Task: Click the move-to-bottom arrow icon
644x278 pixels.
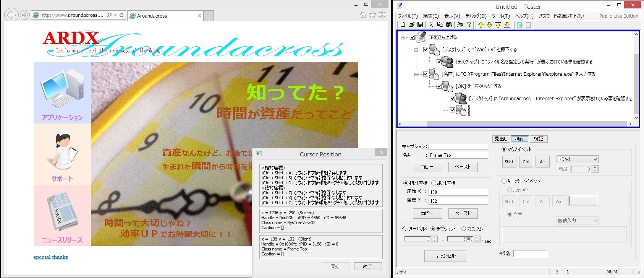Action: [507, 25]
